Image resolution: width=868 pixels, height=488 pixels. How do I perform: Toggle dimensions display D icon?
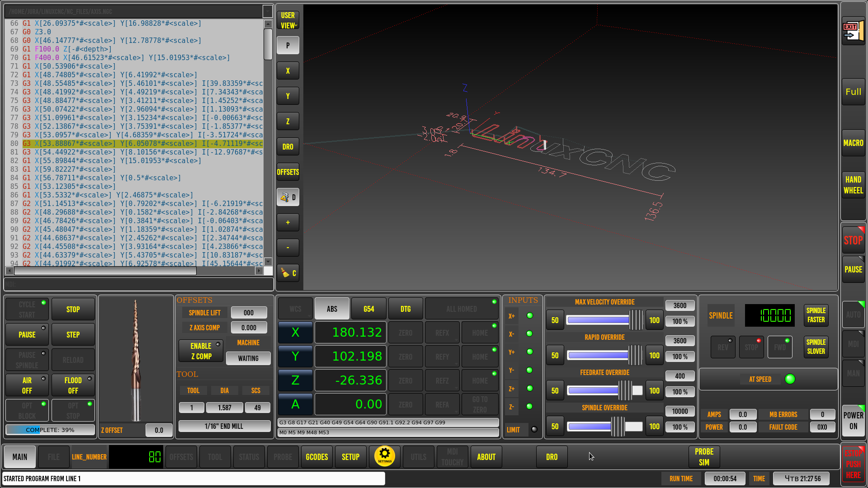point(288,197)
